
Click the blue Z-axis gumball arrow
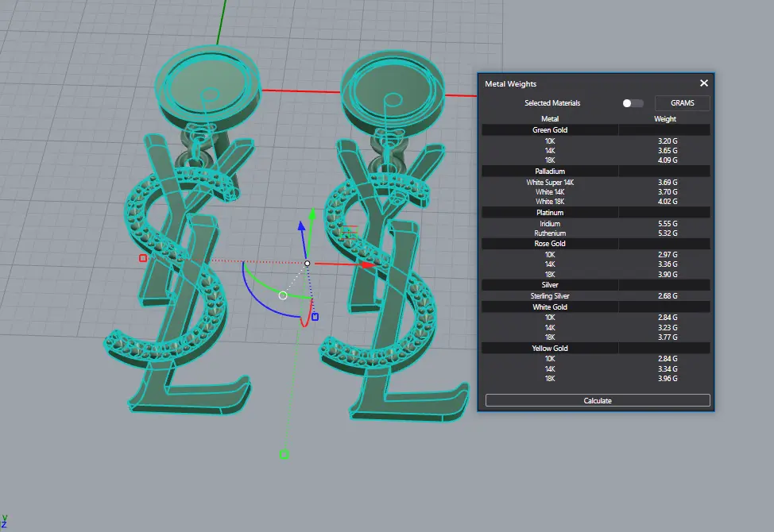pos(302,226)
